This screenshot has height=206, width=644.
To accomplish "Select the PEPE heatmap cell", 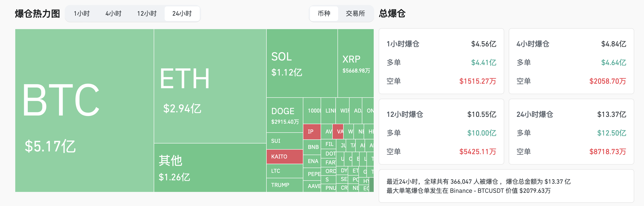I will click(312, 174).
